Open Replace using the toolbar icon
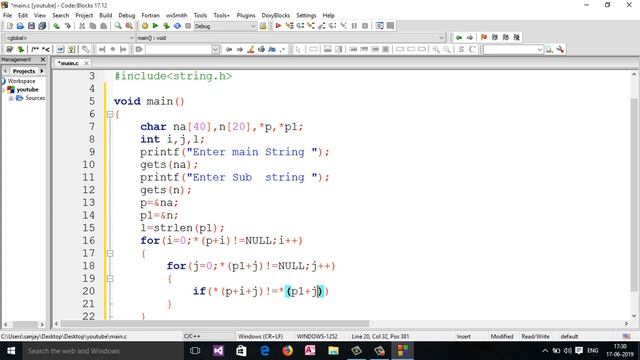This screenshot has width=640, height=360. coord(129,26)
